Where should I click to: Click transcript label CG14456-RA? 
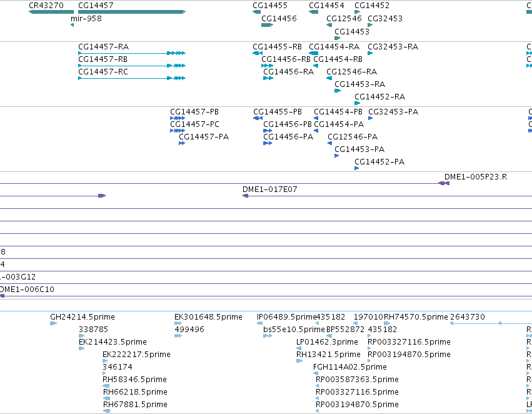288,72
